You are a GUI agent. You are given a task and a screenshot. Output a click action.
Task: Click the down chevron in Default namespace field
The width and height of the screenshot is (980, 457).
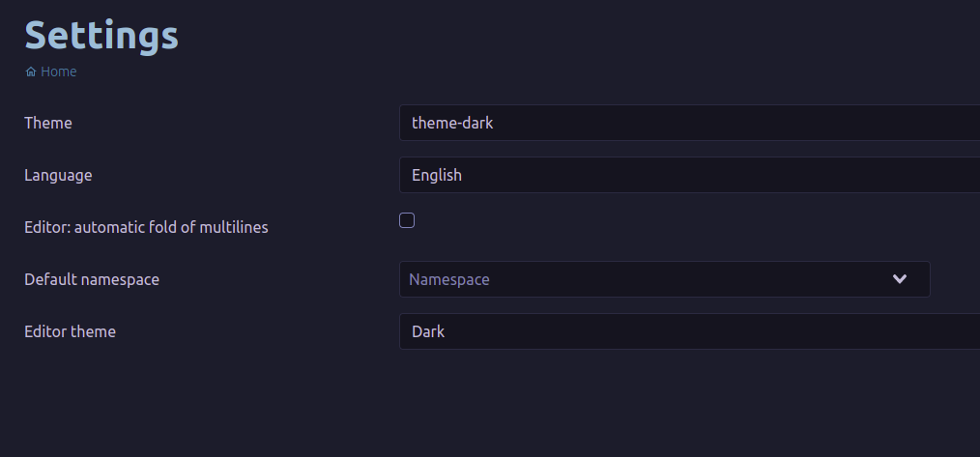coord(900,279)
